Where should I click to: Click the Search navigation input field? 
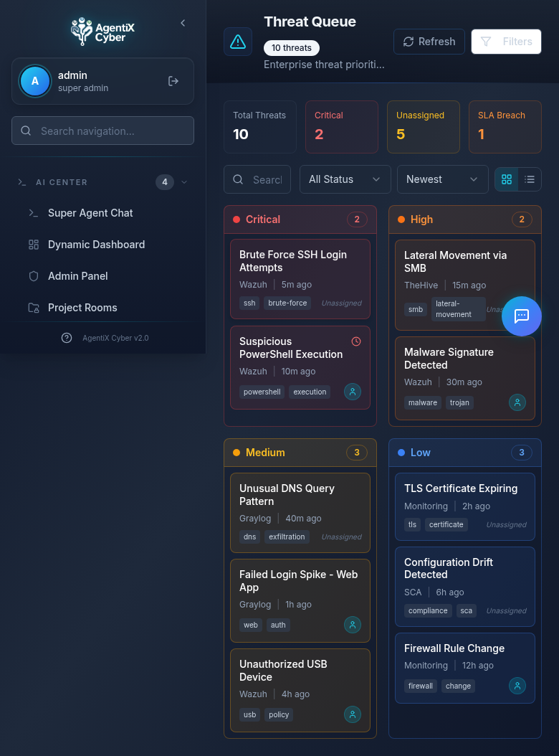[x=102, y=131]
